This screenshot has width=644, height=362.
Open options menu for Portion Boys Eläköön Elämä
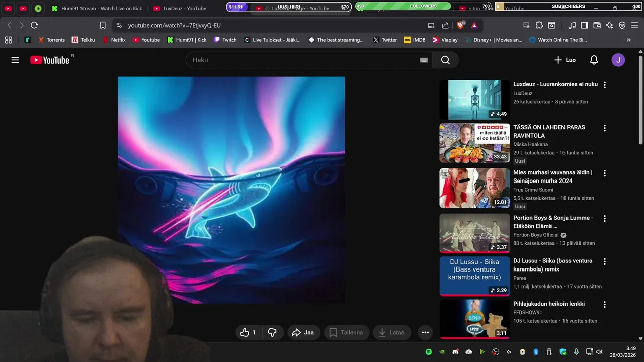tap(605, 218)
